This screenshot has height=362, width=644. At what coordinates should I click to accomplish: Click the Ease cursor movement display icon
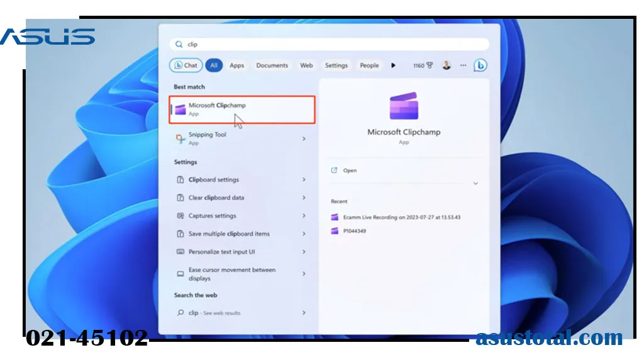[180, 274]
